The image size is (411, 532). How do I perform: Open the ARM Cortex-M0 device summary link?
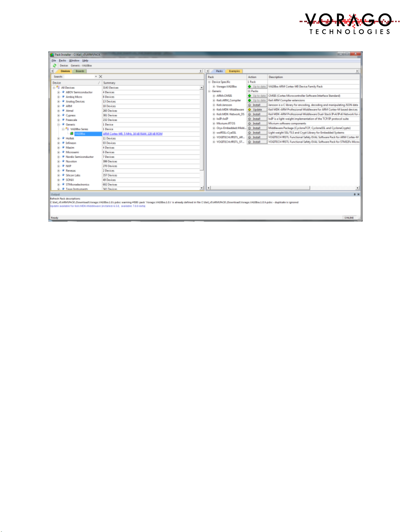133,134
